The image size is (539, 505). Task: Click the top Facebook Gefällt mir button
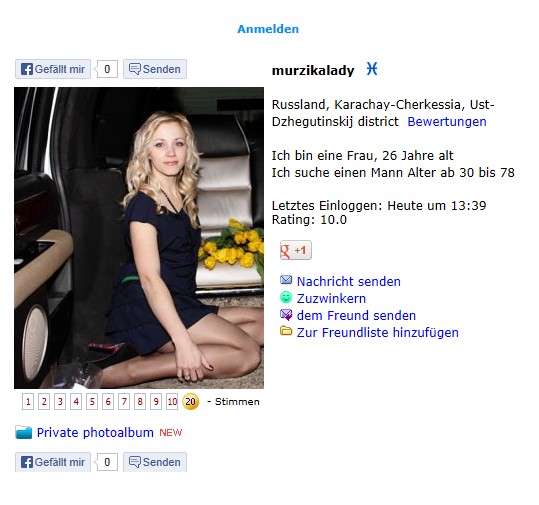click(53, 69)
